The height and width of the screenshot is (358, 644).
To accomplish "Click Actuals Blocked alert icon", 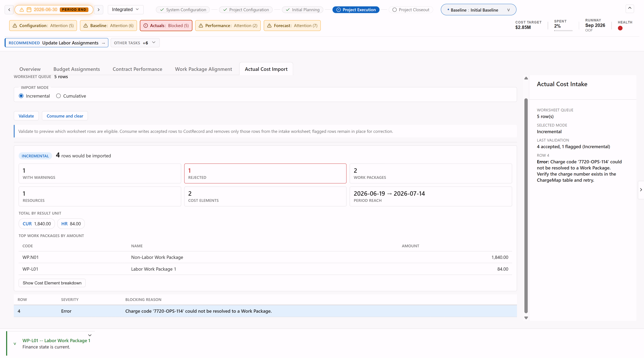I will [145, 26].
